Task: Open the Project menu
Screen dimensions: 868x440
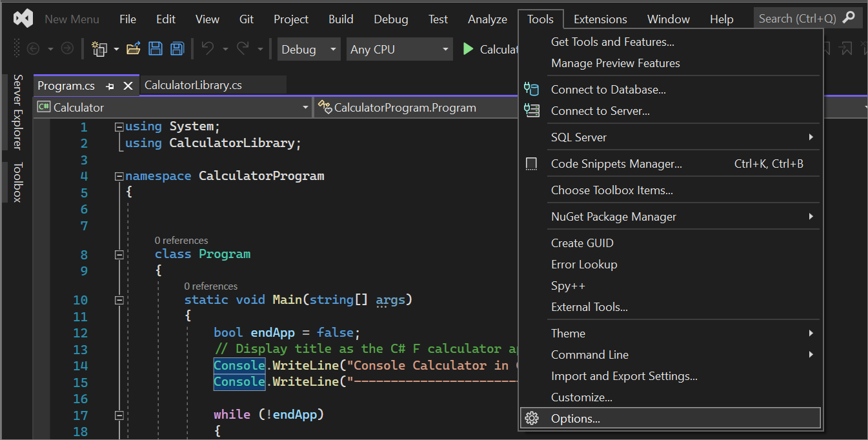Action: [291, 19]
